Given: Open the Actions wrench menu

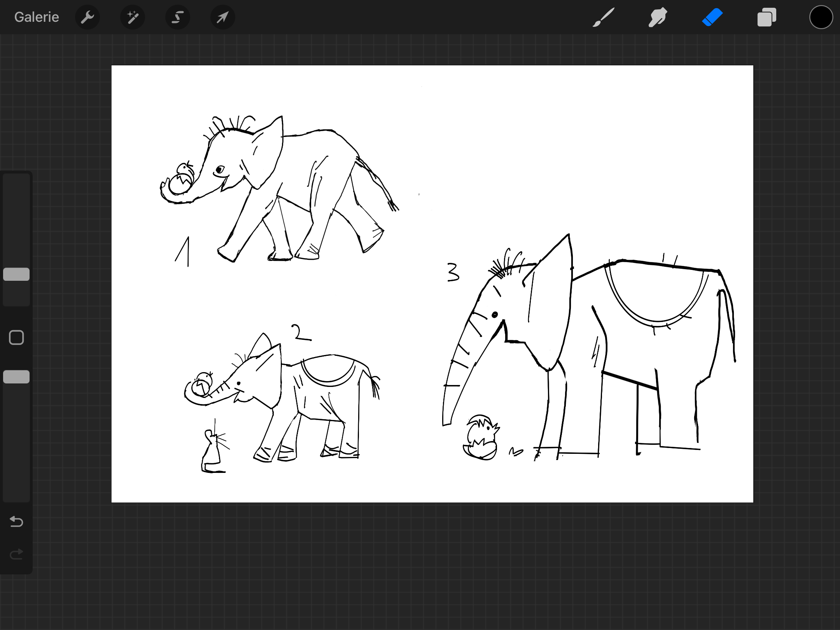Looking at the screenshot, I should pos(87,17).
